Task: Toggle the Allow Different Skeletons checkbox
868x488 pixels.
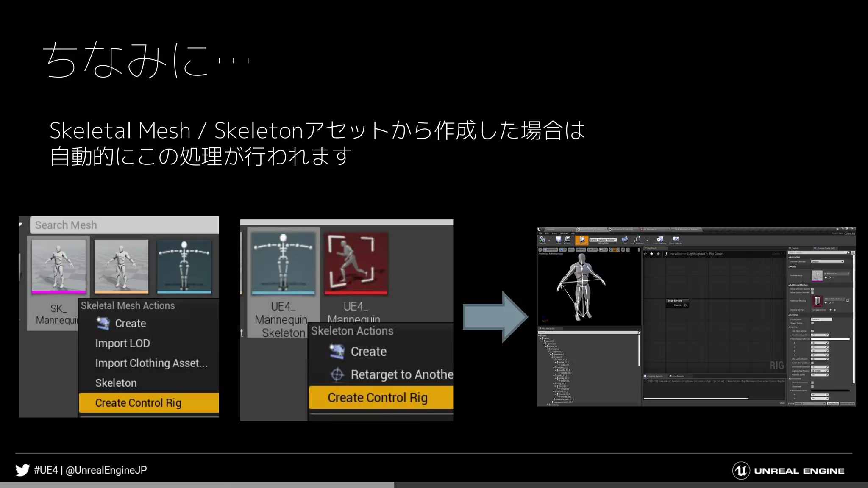Action: tap(812, 289)
